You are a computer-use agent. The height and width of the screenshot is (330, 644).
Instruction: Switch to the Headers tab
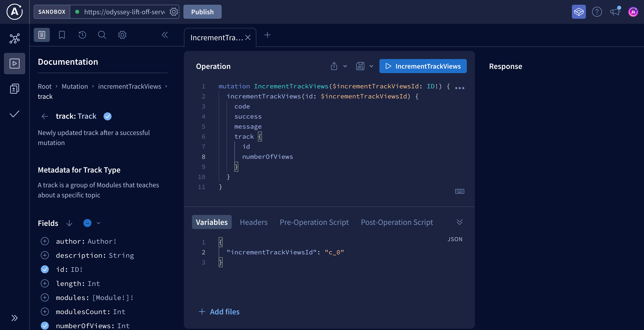pos(254,222)
